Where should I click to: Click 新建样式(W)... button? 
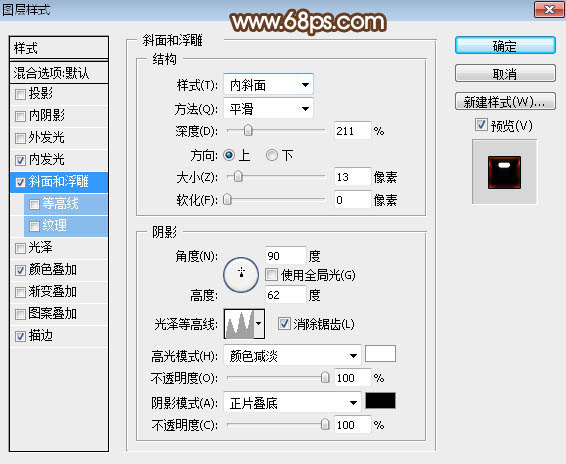(x=505, y=102)
